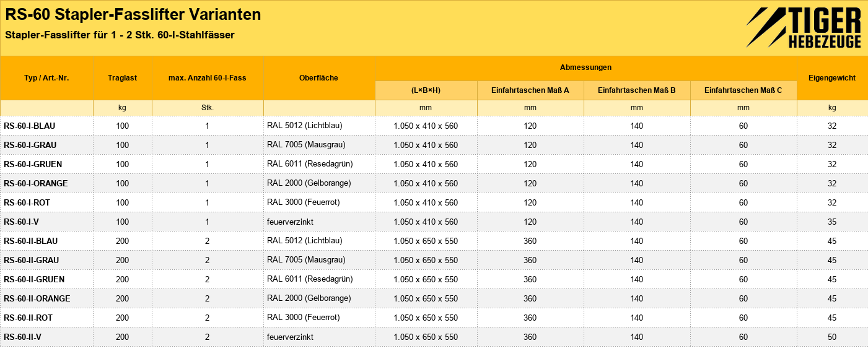
Task: Select article RS-60-I-ROT
Action: [28, 202]
